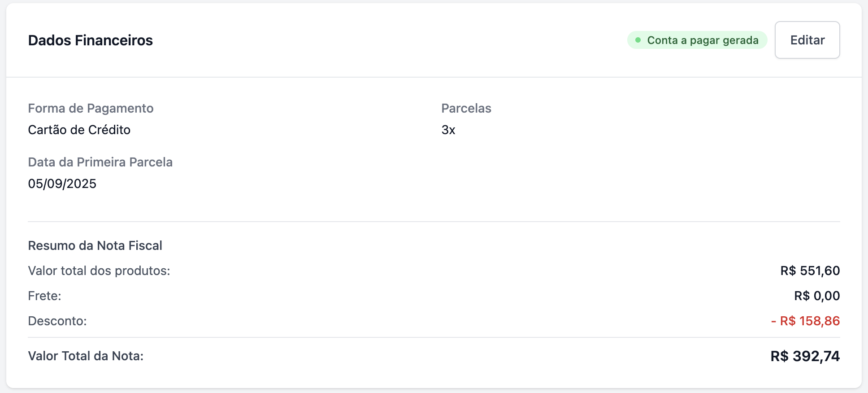Click the green status dot icon
The width and height of the screenshot is (868, 393).
coord(638,40)
